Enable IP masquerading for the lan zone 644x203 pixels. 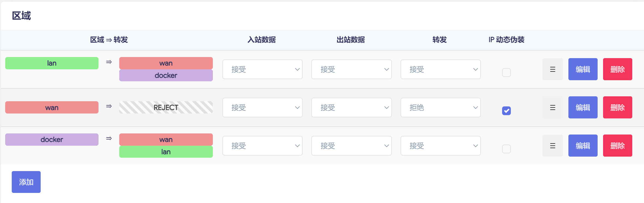click(506, 73)
